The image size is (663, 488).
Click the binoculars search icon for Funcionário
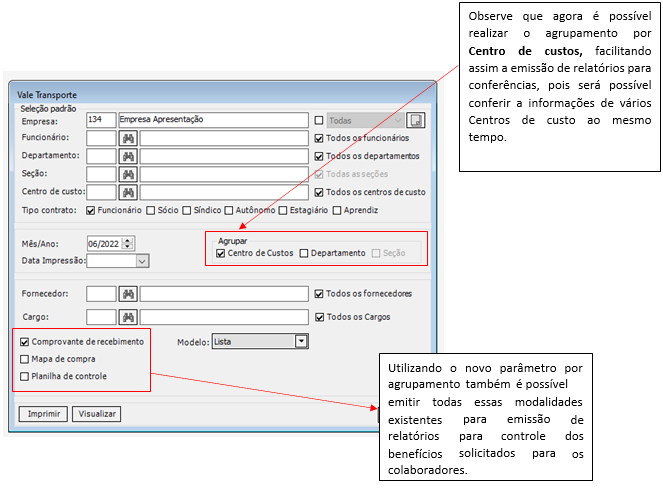tap(128, 138)
